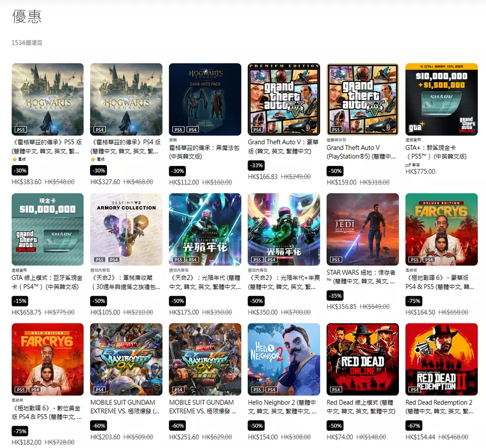Click the exclusive icon under GTA+ shark card title

tap(408, 165)
